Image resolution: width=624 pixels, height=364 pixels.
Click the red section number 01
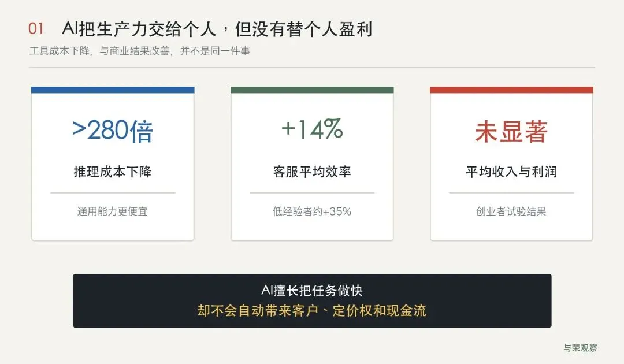click(35, 29)
